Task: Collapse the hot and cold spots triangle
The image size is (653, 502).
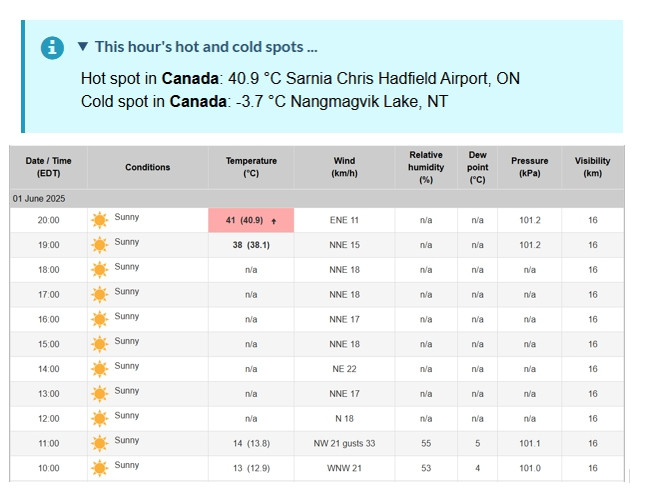Action: pyautogui.click(x=83, y=46)
